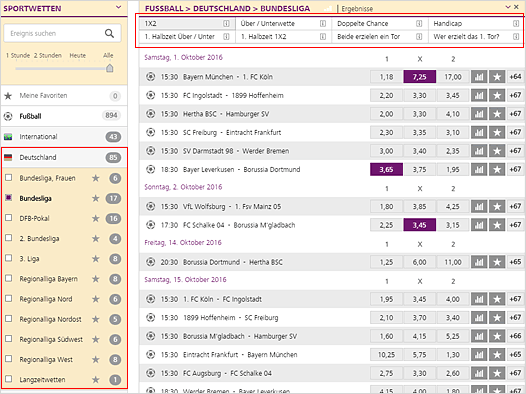Viewport: 526px width, 394px height.
Task: Open statistics for FC Ingolstadt - 1899 Hoffenheim
Action: click(x=479, y=96)
